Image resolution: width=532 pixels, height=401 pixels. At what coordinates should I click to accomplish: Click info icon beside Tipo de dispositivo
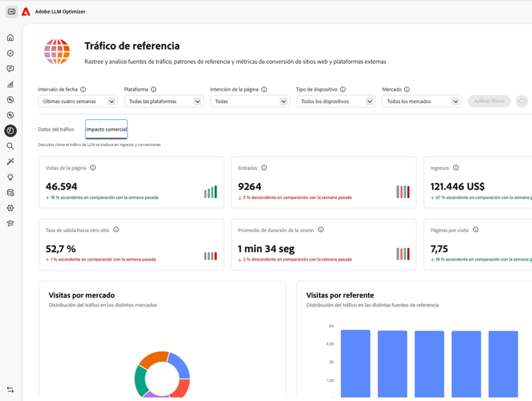(343, 89)
